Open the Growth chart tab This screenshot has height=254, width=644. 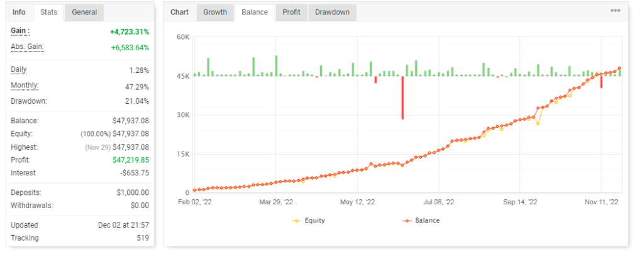coord(215,13)
